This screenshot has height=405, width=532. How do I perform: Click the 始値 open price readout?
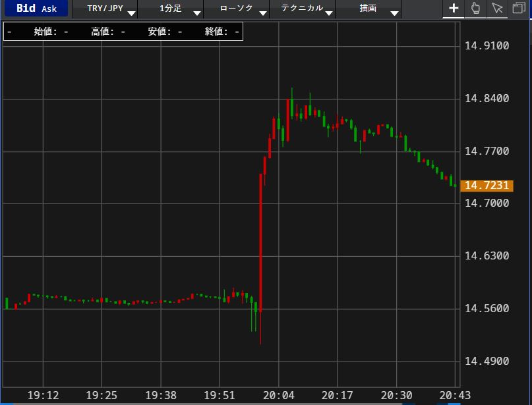point(51,32)
